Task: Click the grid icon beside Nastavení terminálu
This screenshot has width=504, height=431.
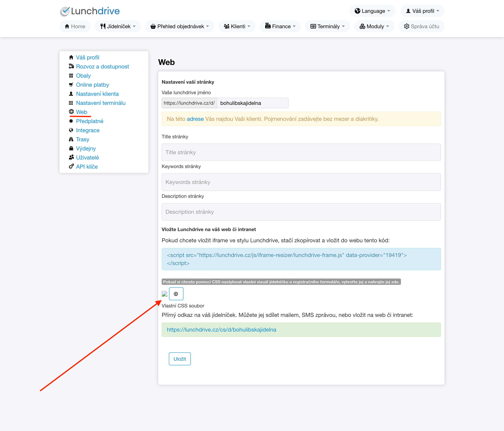Action: click(x=71, y=103)
